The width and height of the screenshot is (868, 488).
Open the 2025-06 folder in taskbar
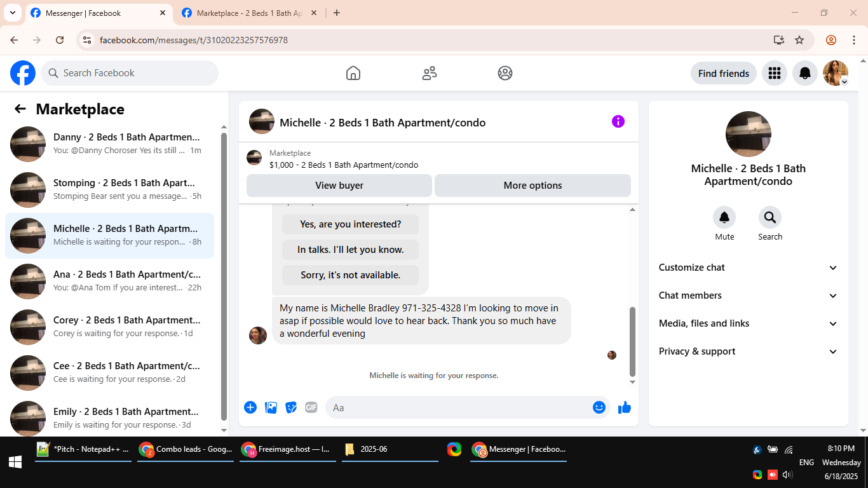click(x=390, y=449)
